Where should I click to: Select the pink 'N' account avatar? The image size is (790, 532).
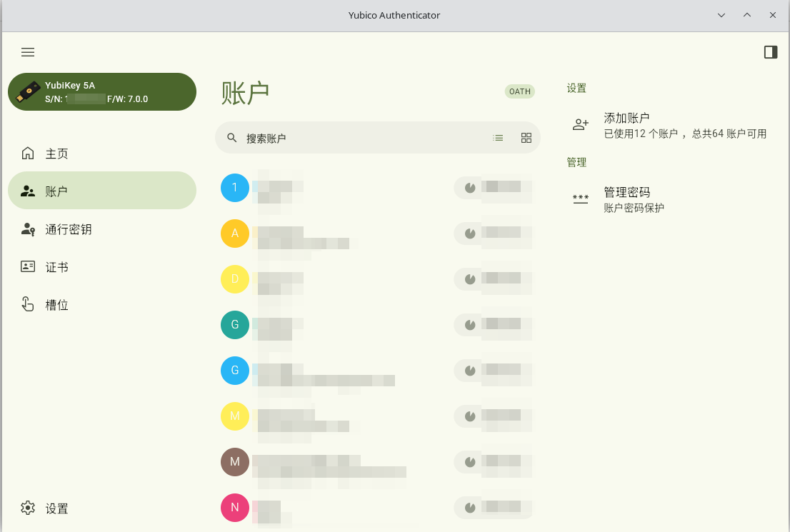point(235,508)
